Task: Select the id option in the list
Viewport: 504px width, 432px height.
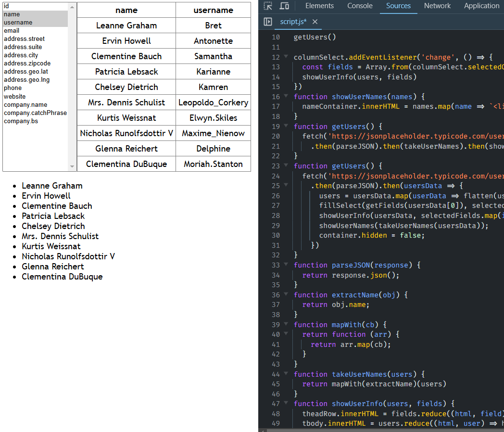Action: [x=36, y=6]
